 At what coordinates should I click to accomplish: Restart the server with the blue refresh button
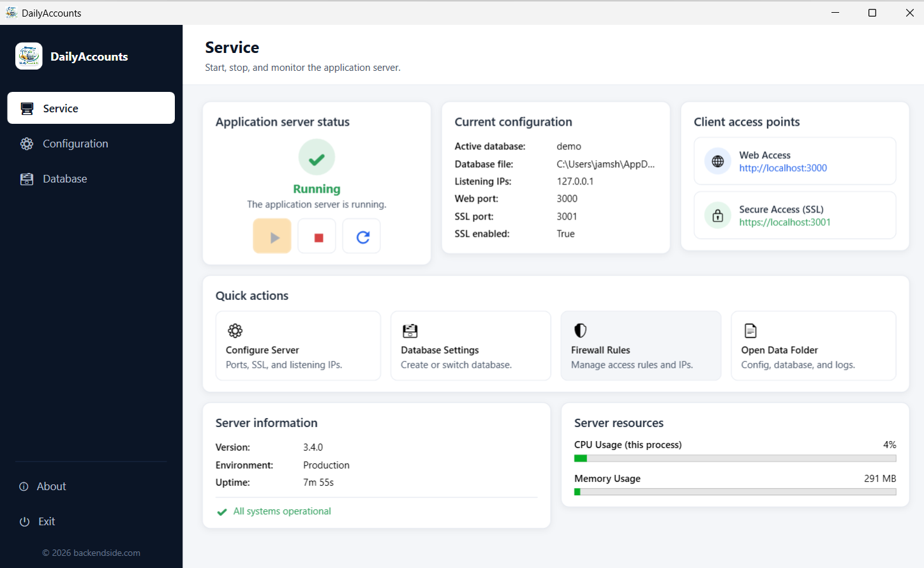(x=362, y=236)
